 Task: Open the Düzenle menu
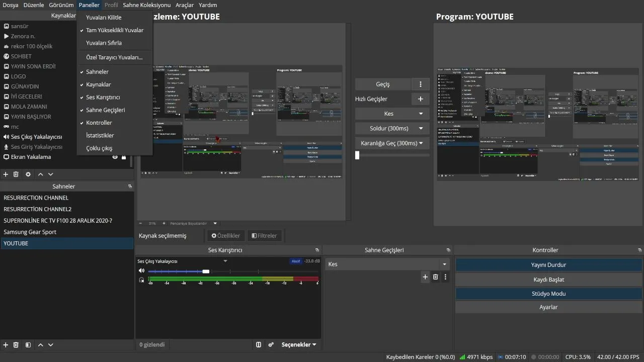coord(34,5)
